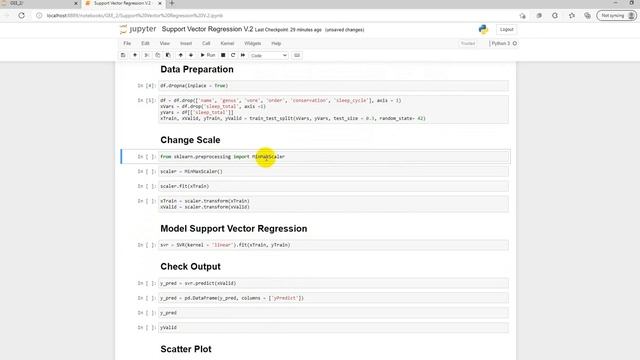Open the Help menu
The image size is (640, 360).
[276, 43]
